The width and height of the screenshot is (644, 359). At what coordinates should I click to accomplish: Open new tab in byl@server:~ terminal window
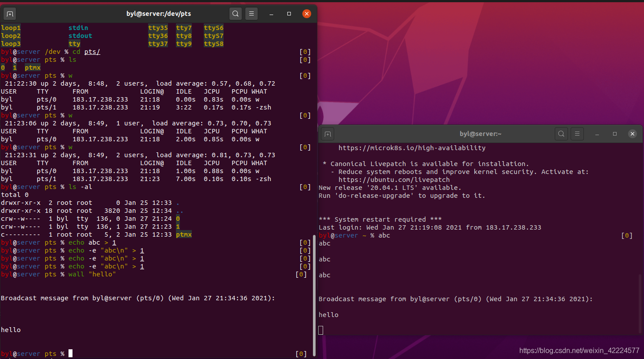pos(328,134)
